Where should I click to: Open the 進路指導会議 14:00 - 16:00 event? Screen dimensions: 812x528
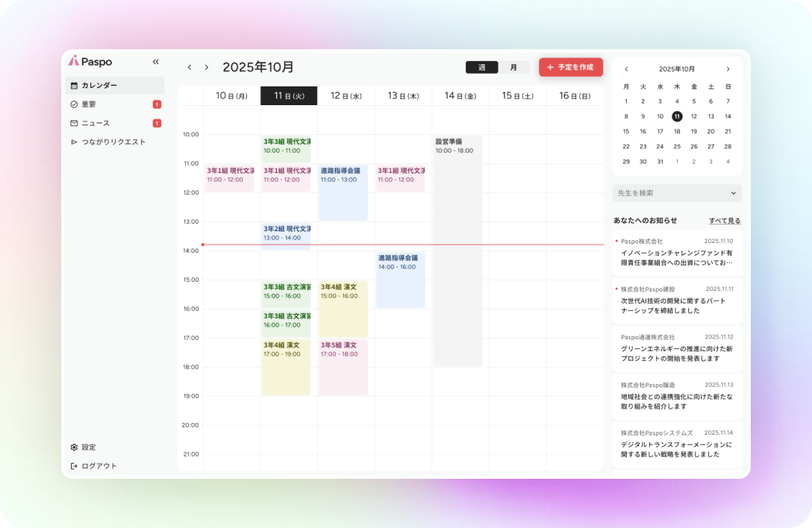[401, 280]
